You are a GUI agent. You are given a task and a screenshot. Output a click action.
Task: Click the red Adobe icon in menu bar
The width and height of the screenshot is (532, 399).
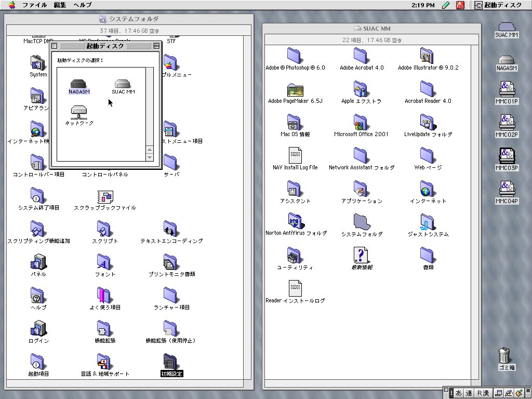point(460,5)
